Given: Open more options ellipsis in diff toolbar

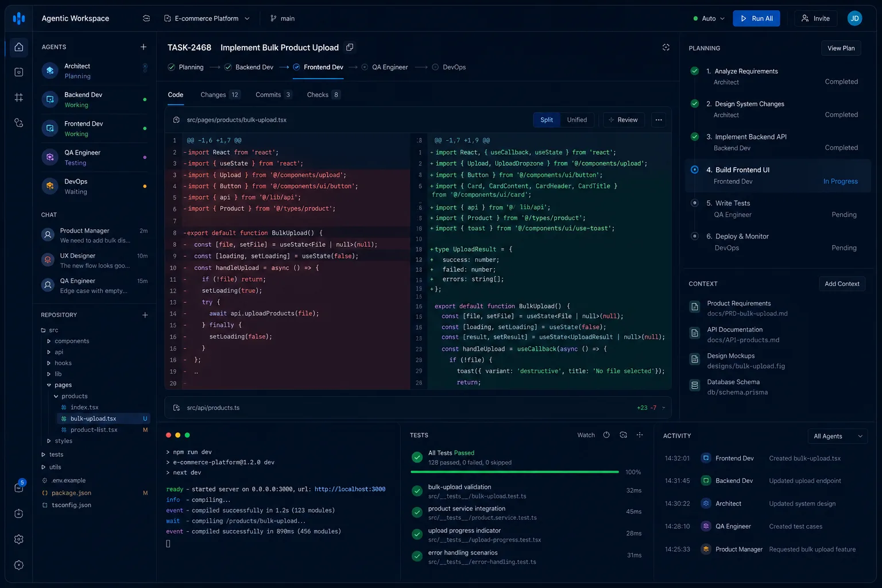Looking at the screenshot, I should pos(659,120).
